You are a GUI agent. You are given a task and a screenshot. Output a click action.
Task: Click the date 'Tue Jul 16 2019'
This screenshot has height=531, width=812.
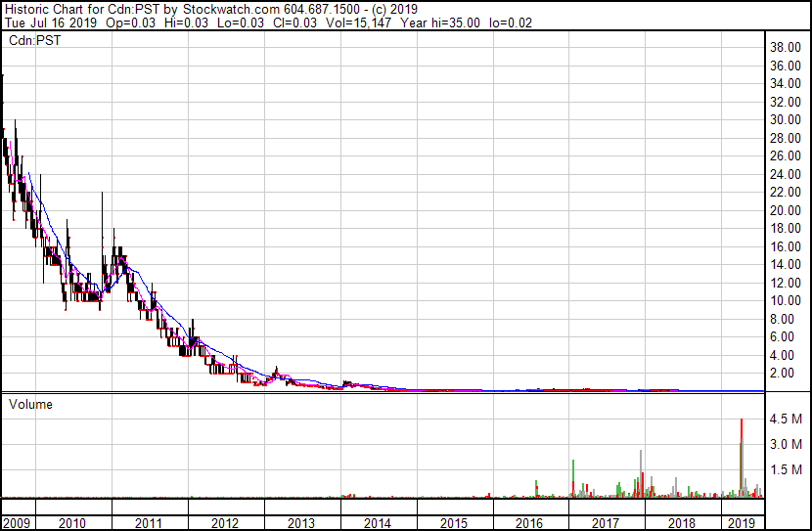tap(51, 22)
